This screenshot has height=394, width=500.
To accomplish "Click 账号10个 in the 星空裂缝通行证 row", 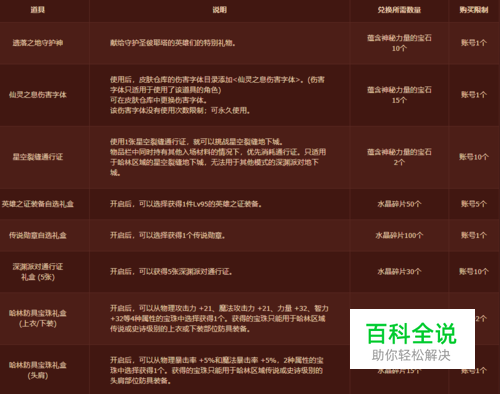I will [x=474, y=157].
